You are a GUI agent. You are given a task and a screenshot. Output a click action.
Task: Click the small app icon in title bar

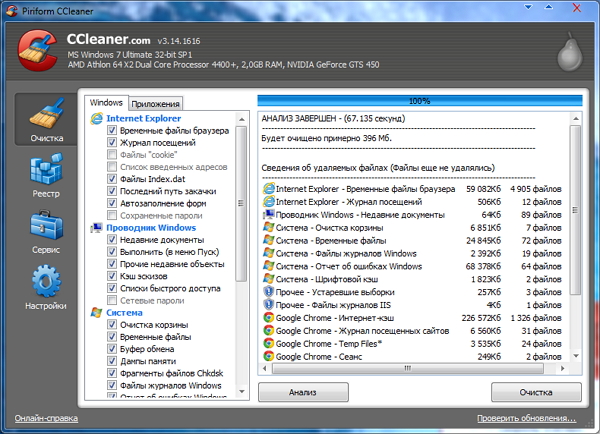tap(12, 11)
